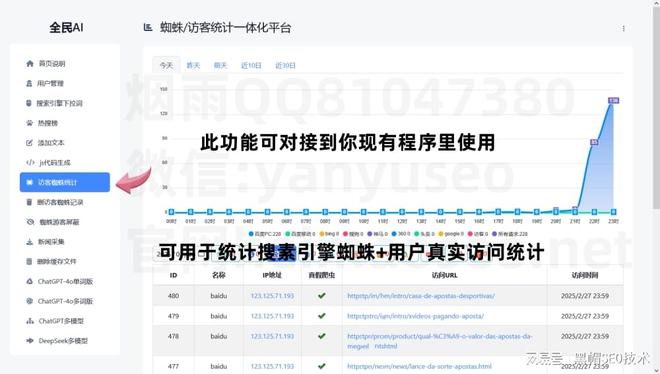Open ChatGPT多模型 sidebar icon

point(30,321)
